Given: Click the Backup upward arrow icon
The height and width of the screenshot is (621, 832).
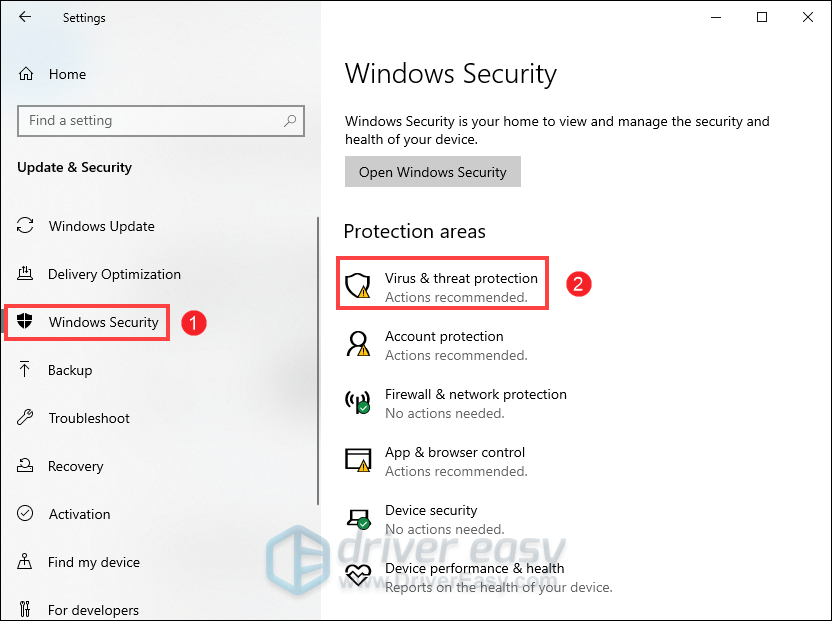Looking at the screenshot, I should (x=24, y=369).
